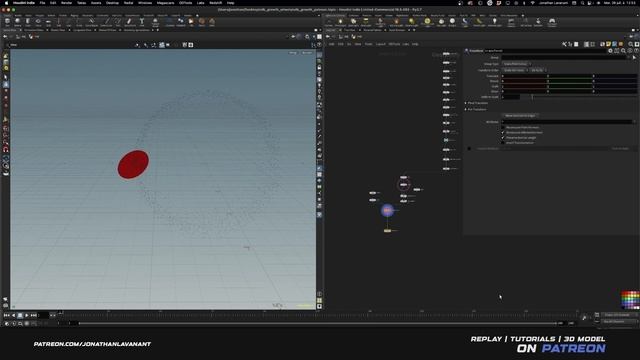Image resolution: width=640 pixels, height=360 pixels.
Task: Open the File menu
Action: point(42,3)
